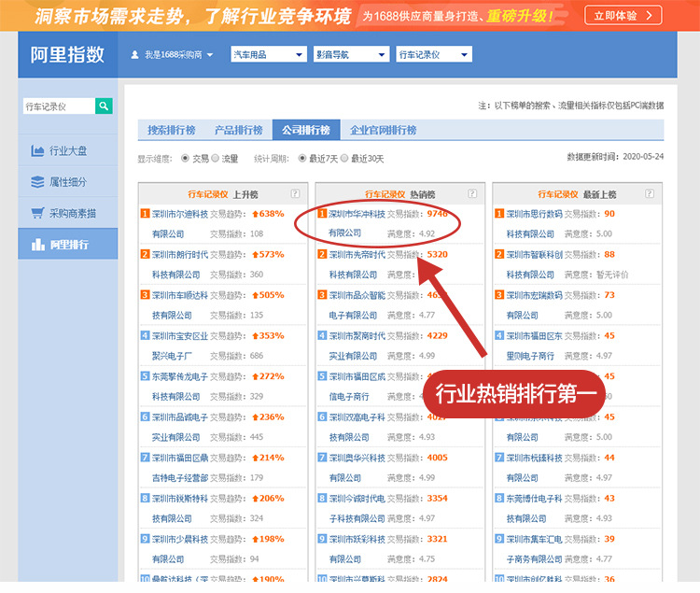Viewport: 700px width, 593px height.
Task: Click trade index value 4005
Action: coord(437,458)
